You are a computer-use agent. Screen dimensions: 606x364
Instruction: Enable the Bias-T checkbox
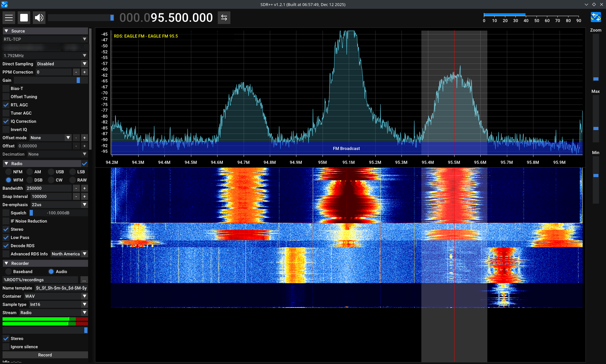coord(6,89)
